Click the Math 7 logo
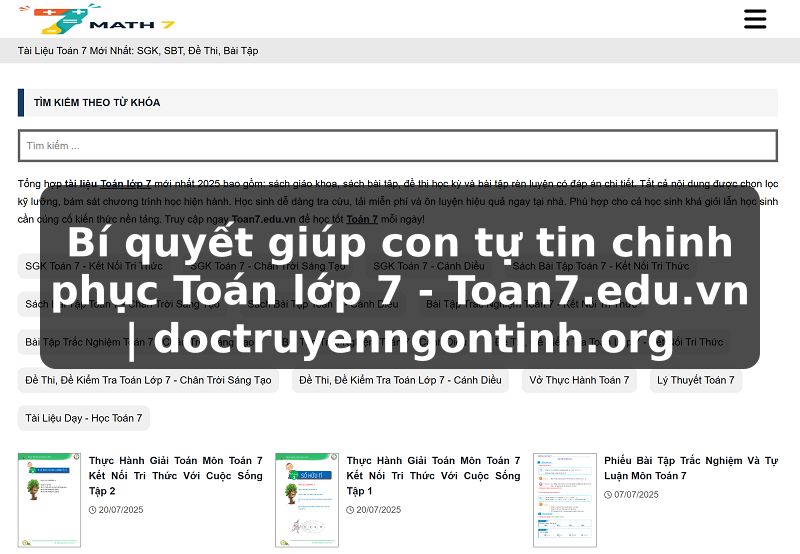Viewport: 800px width, 554px height. (x=97, y=19)
